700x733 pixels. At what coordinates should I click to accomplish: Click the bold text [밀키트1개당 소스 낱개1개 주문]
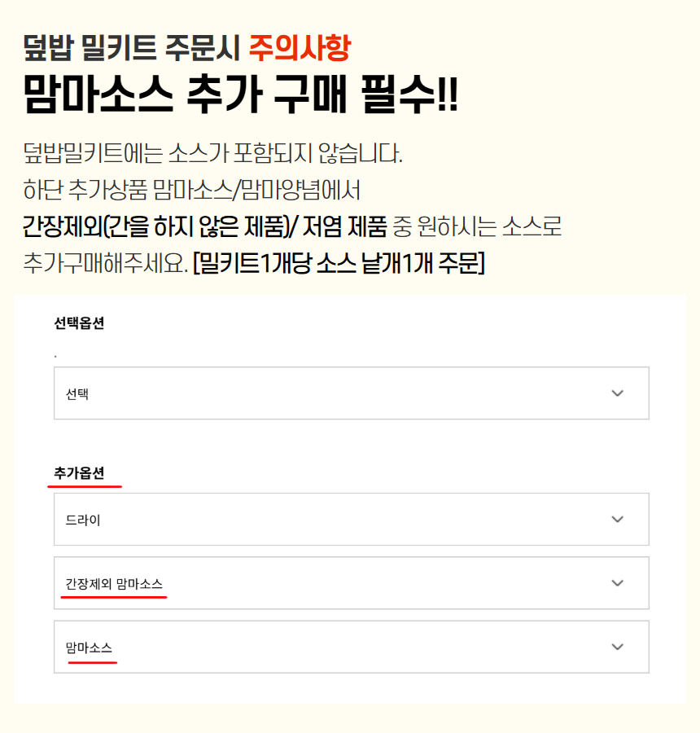(x=339, y=264)
